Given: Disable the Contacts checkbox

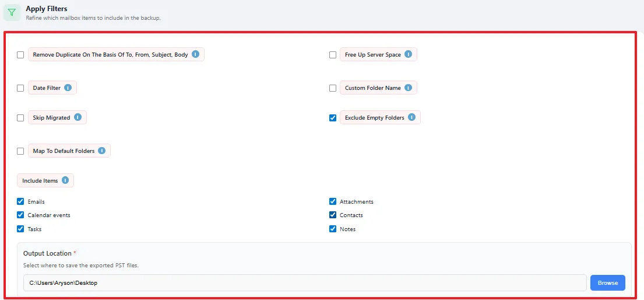Looking at the screenshot, I should tap(333, 215).
